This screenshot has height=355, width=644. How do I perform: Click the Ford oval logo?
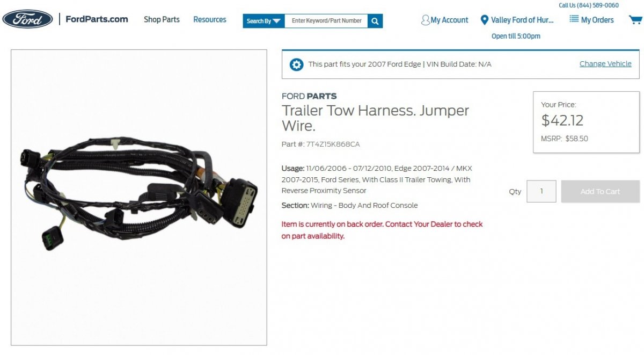pos(27,19)
